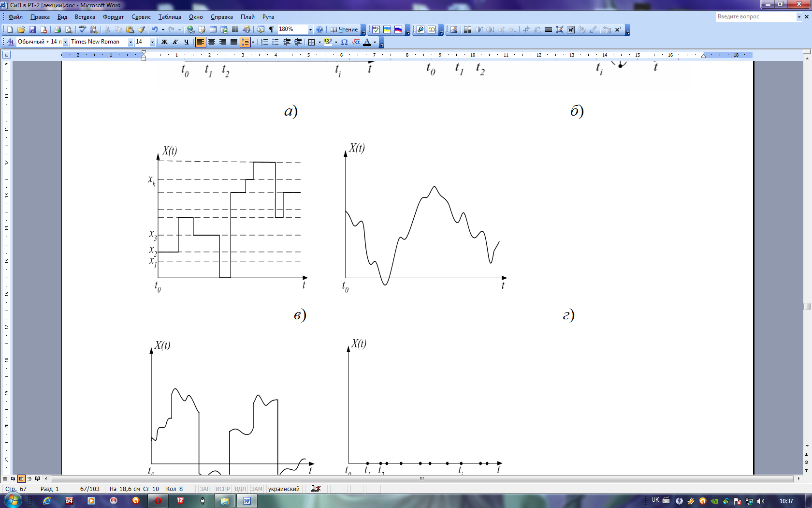Open the Файл menu
This screenshot has width=812, height=508.
pyautogui.click(x=15, y=17)
